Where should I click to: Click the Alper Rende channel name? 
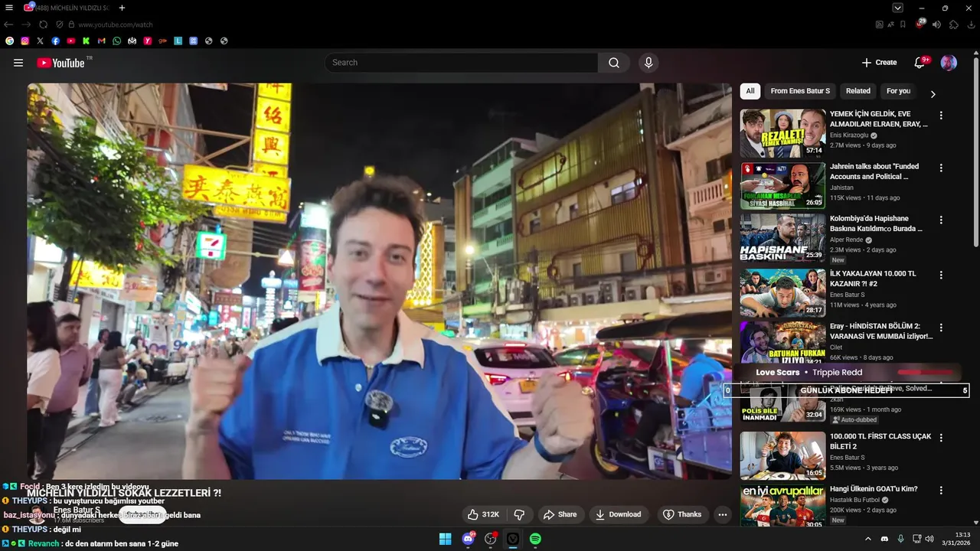[846, 240]
